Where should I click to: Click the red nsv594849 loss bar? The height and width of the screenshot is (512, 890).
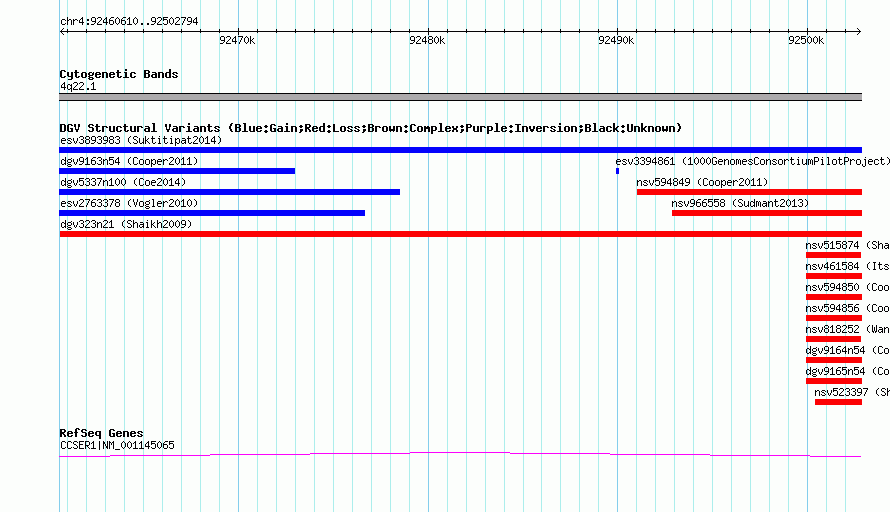(749, 192)
